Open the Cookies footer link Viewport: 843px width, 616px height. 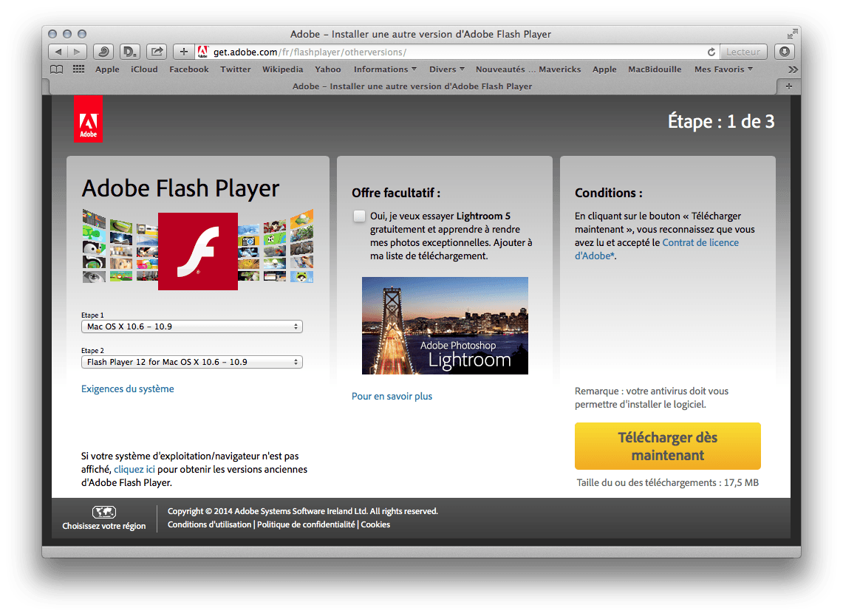375,524
